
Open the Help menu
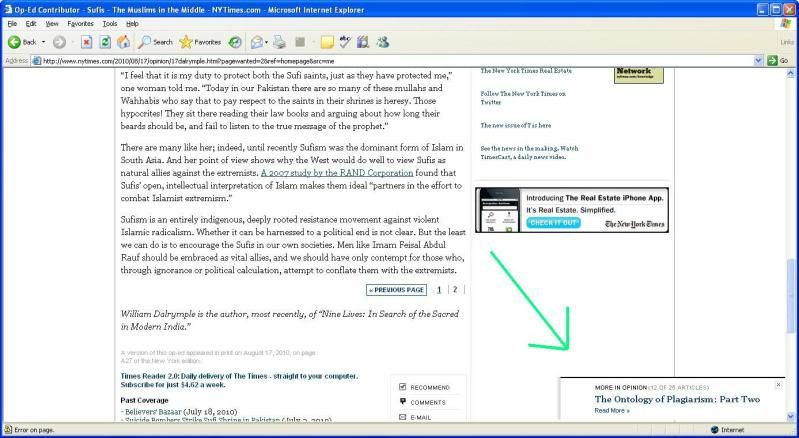pyautogui.click(x=132, y=23)
